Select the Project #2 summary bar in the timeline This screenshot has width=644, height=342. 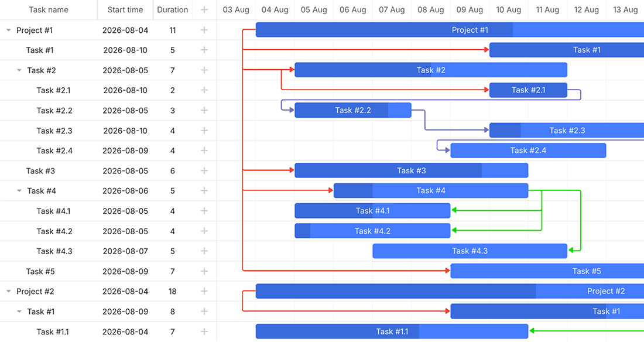(x=450, y=291)
